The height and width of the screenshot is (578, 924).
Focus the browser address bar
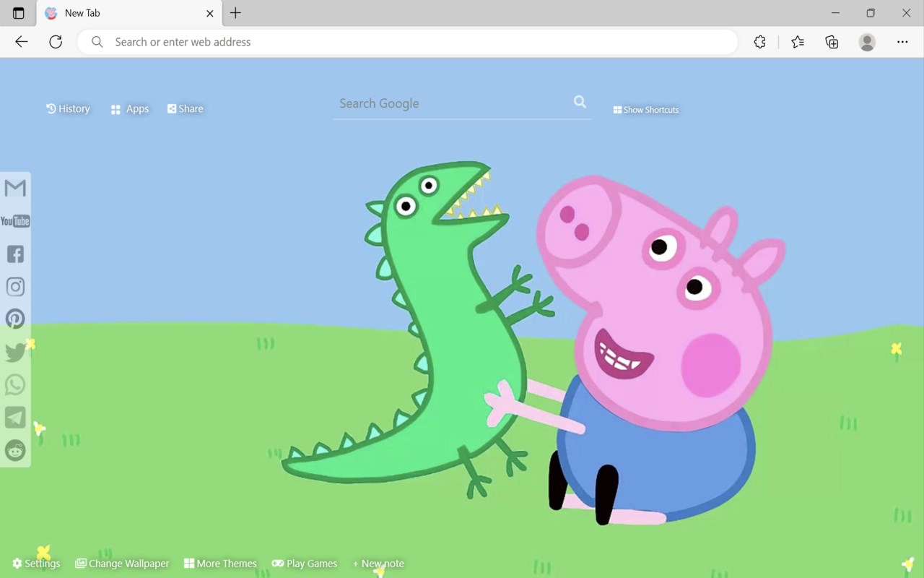pyautogui.click(x=408, y=42)
